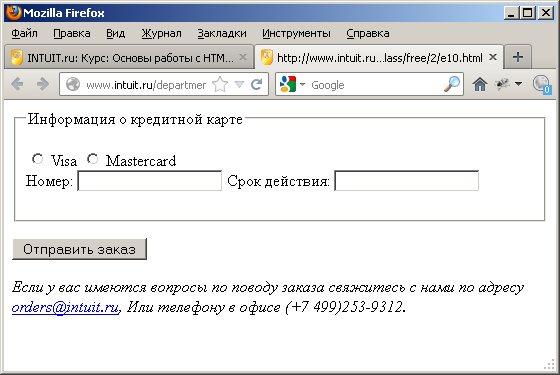Image resolution: width=560 pixels, height=375 pixels.
Task: Go to the home page
Action: [x=480, y=84]
